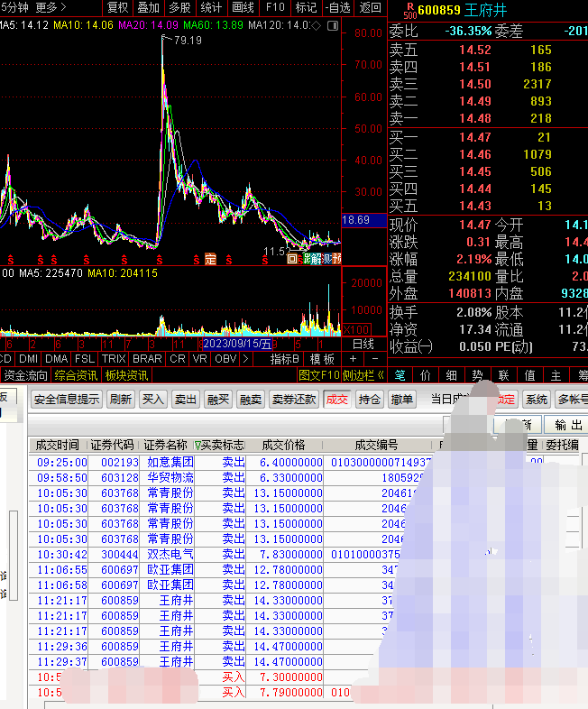Viewport: 588px width, 709px height.
Task: Click the 刷新 refresh button
Action: pos(121,400)
